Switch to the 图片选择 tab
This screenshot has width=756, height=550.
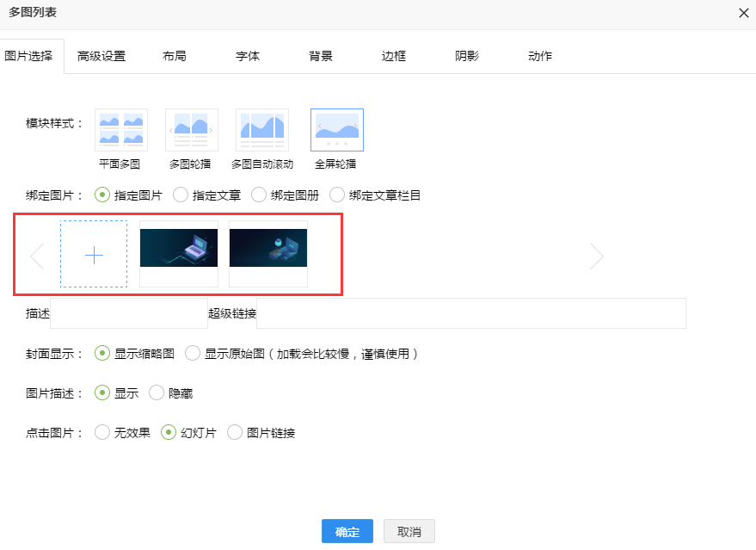point(29,56)
